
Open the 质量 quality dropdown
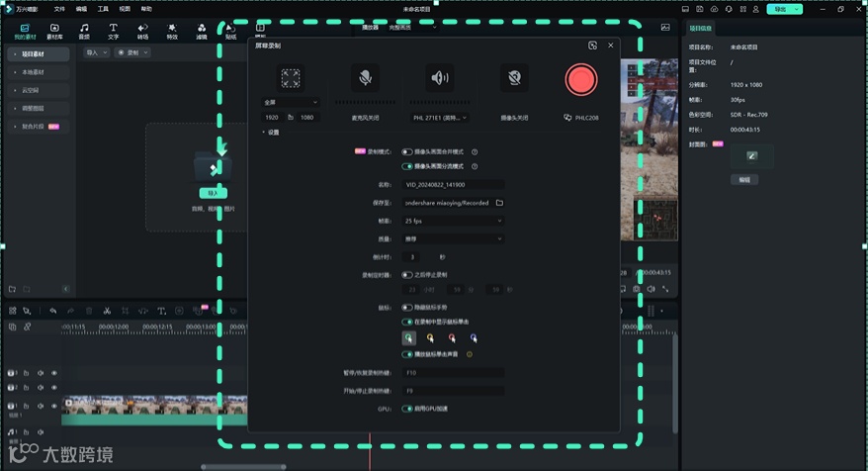click(x=453, y=238)
